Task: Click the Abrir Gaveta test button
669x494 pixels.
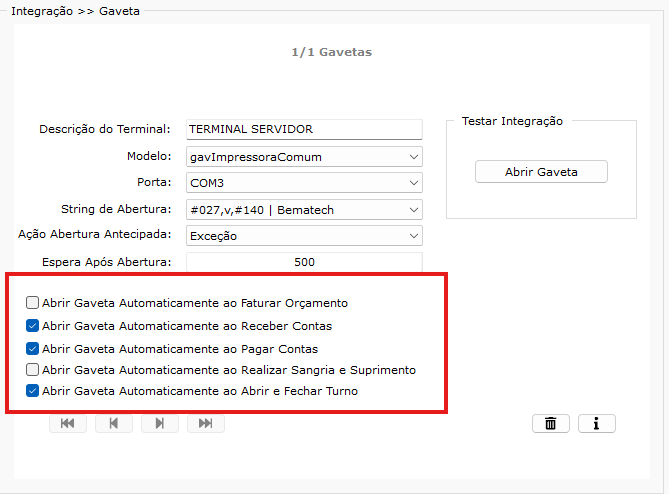Action: (x=541, y=172)
